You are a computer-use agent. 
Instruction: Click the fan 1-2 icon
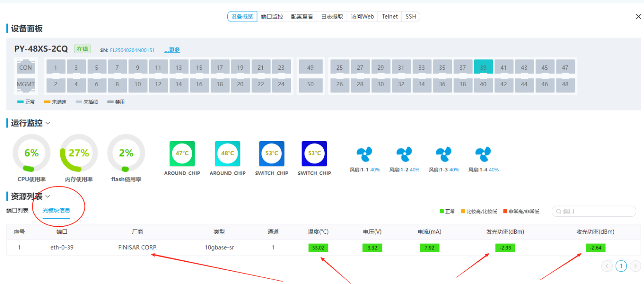point(404,154)
